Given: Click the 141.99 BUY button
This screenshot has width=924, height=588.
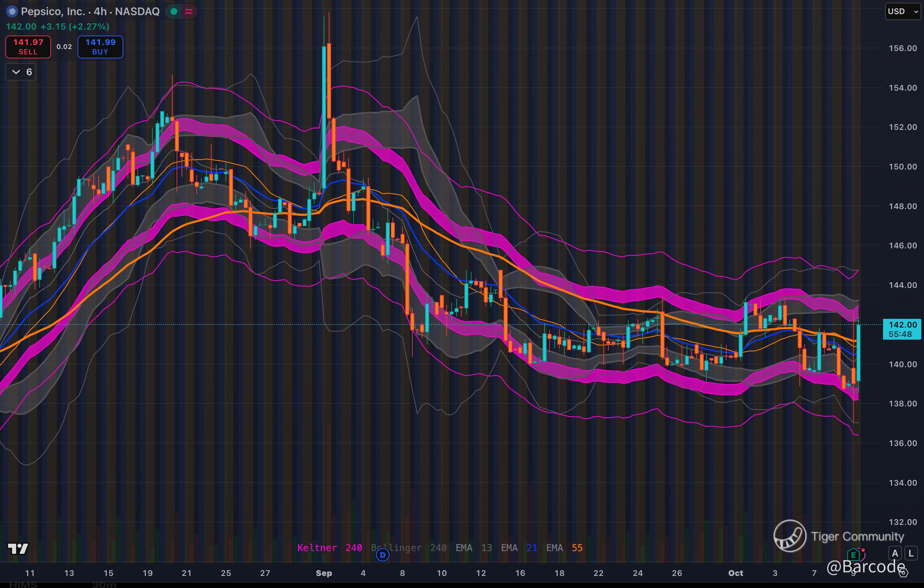Looking at the screenshot, I should (100, 47).
